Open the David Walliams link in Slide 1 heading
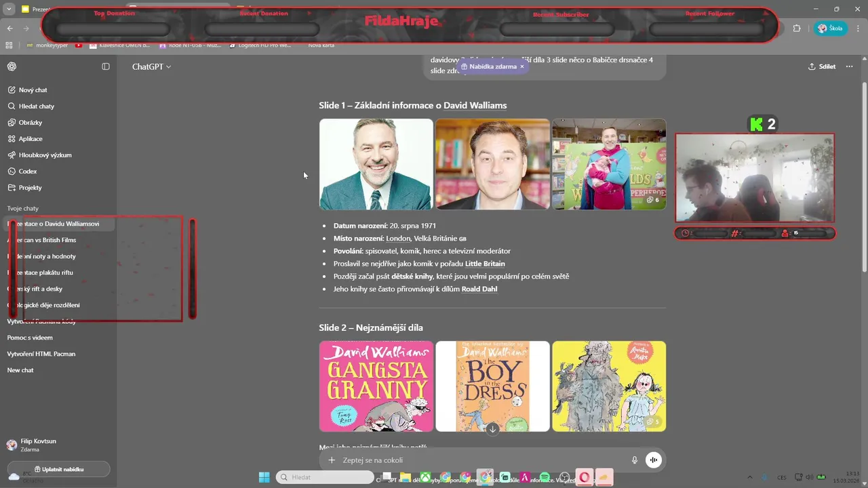Screen dimensions: 868x488 [x=475, y=105]
